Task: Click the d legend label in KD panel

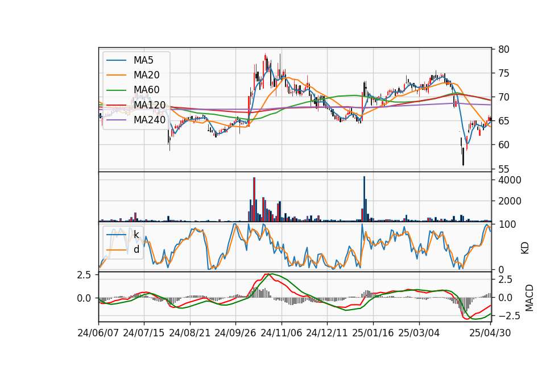Action: coord(136,249)
